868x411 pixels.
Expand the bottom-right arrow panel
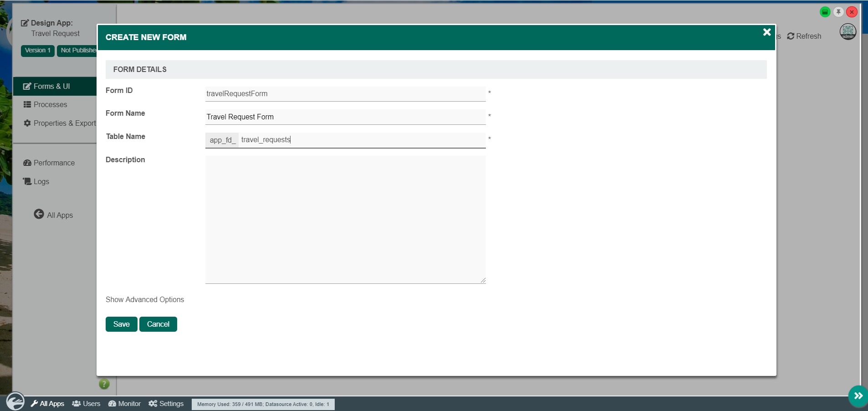pos(858,396)
